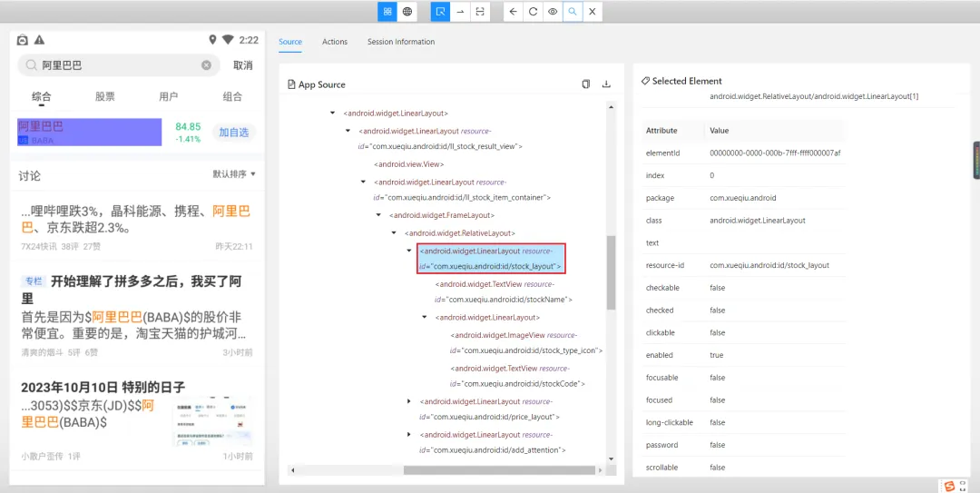Click the Attribute column header
This screenshot has height=493, width=980.
point(661,131)
